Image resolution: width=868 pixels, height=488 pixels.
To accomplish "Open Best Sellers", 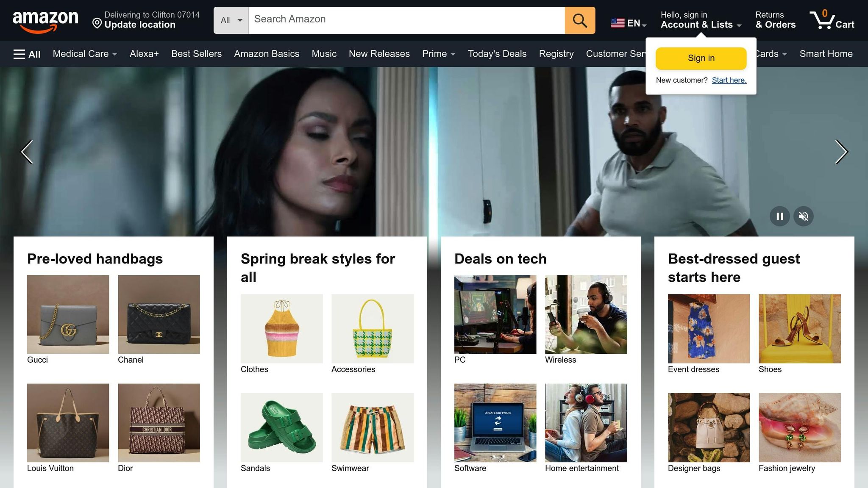I will tap(196, 54).
